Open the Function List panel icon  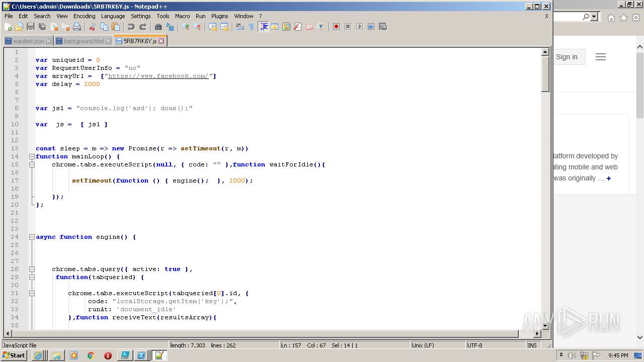point(298,27)
